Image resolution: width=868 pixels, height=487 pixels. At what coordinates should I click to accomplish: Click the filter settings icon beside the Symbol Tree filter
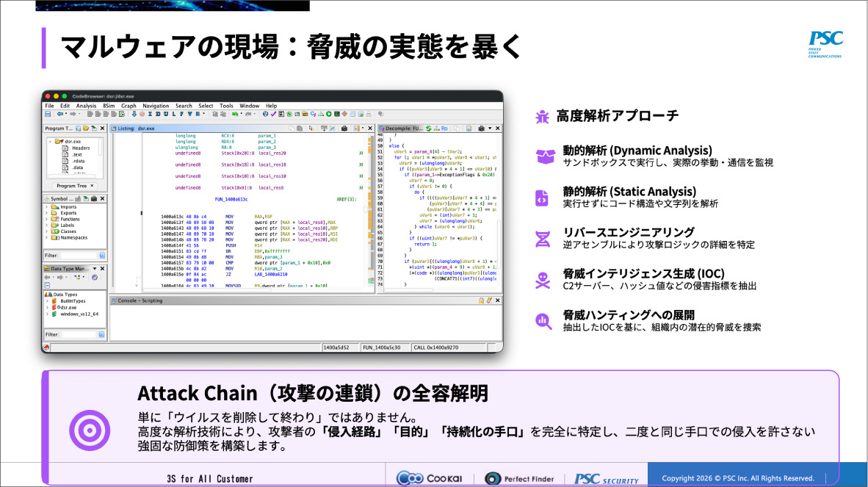coord(102,255)
